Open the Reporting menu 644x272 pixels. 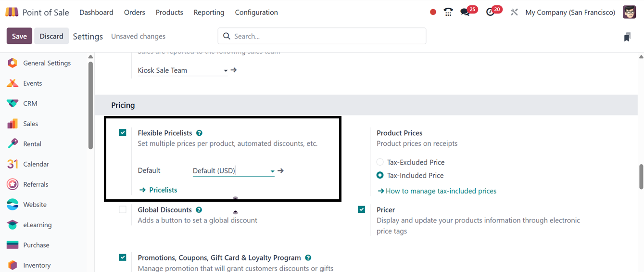coord(209,13)
